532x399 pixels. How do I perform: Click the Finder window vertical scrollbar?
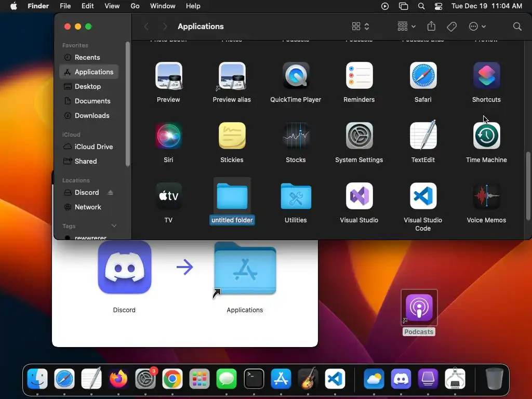(528, 186)
